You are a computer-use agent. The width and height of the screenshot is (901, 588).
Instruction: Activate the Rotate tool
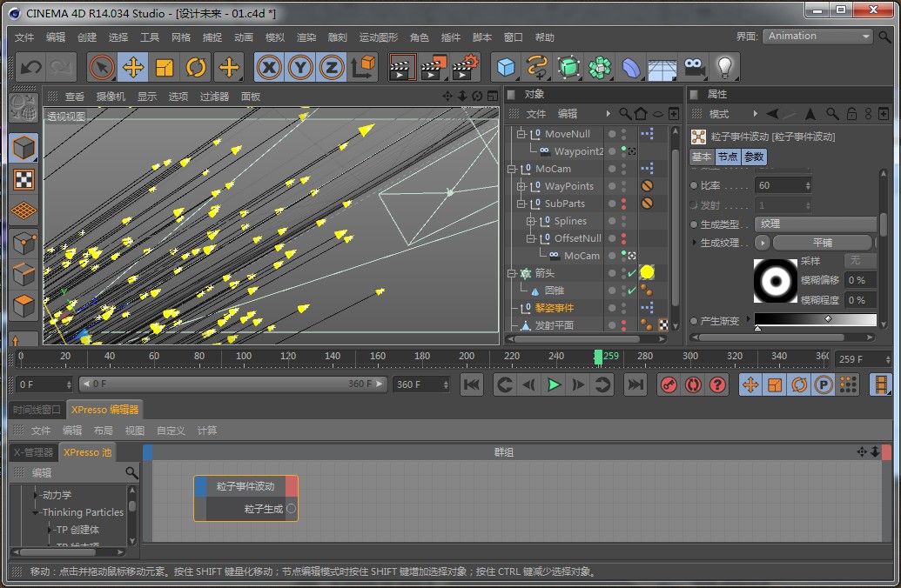196,68
